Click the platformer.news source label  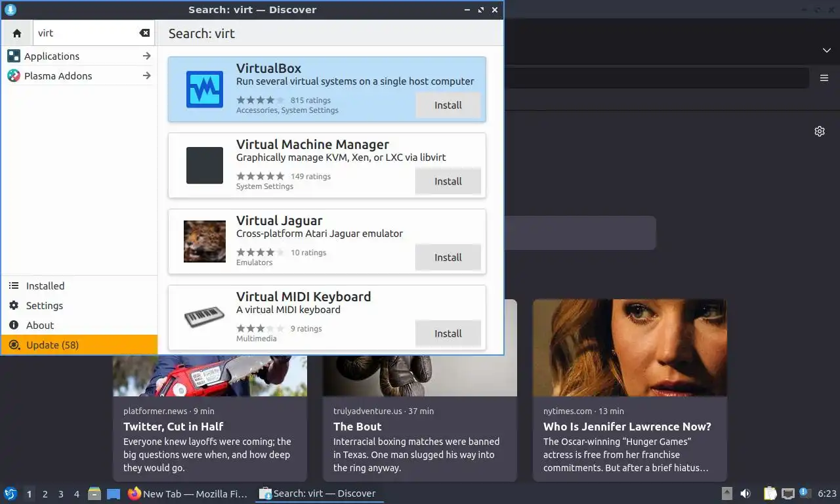tap(156, 411)
